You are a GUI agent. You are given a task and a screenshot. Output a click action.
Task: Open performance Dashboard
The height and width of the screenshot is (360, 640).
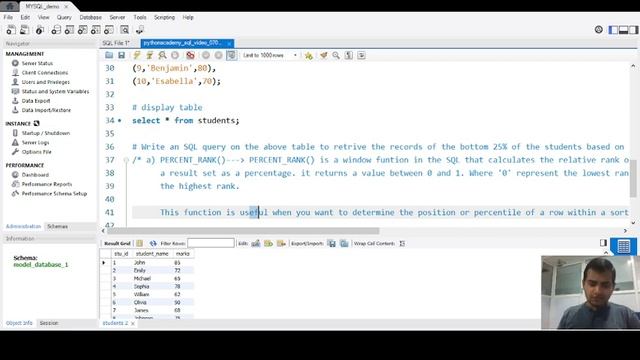[x=35, y=175]
